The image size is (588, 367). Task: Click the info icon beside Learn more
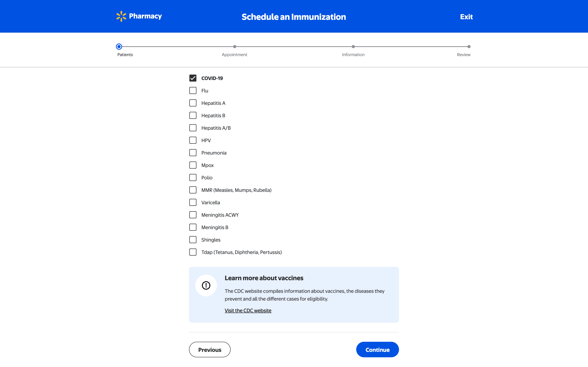(206, 285)
